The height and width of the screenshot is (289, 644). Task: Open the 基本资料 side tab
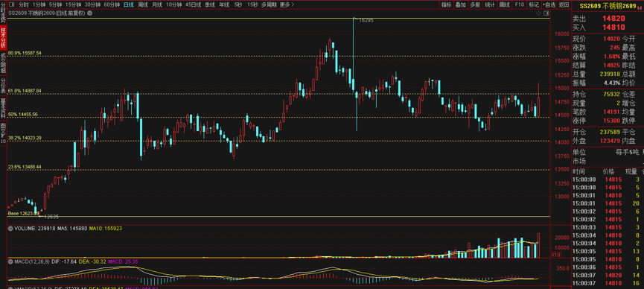click(3, 108)
